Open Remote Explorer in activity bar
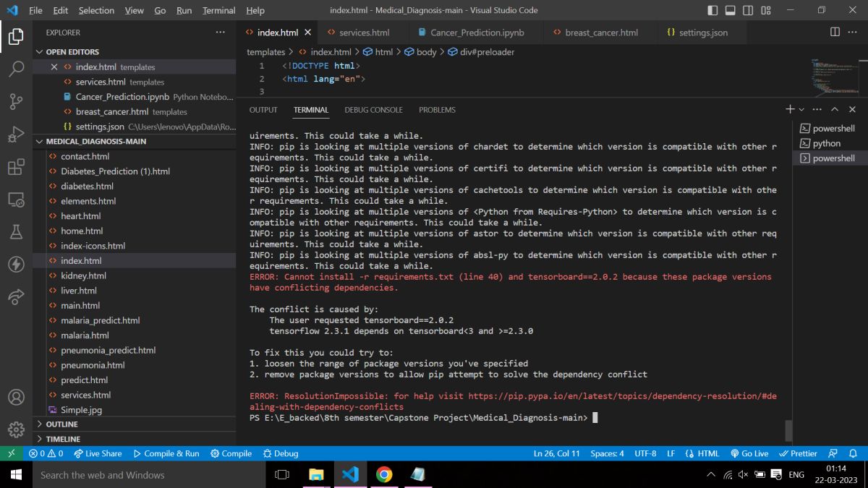This screenshot has height=488, width=868. click(x=16, y=200)
